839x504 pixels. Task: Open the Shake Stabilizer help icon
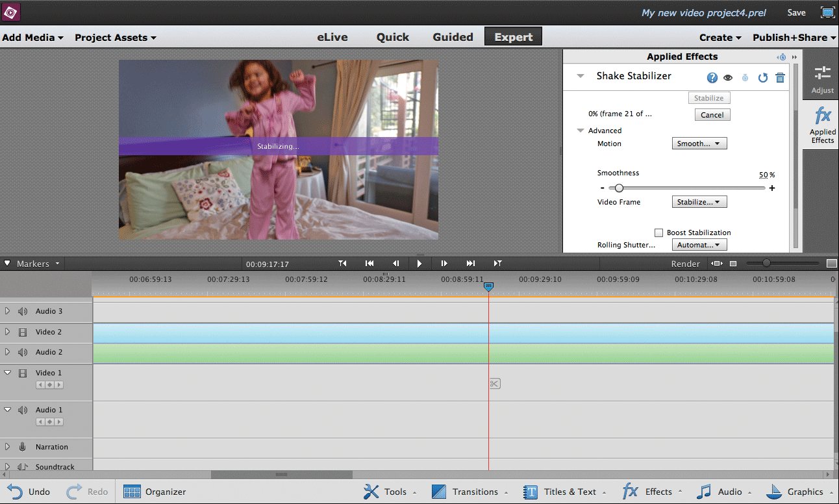(712, 78)
